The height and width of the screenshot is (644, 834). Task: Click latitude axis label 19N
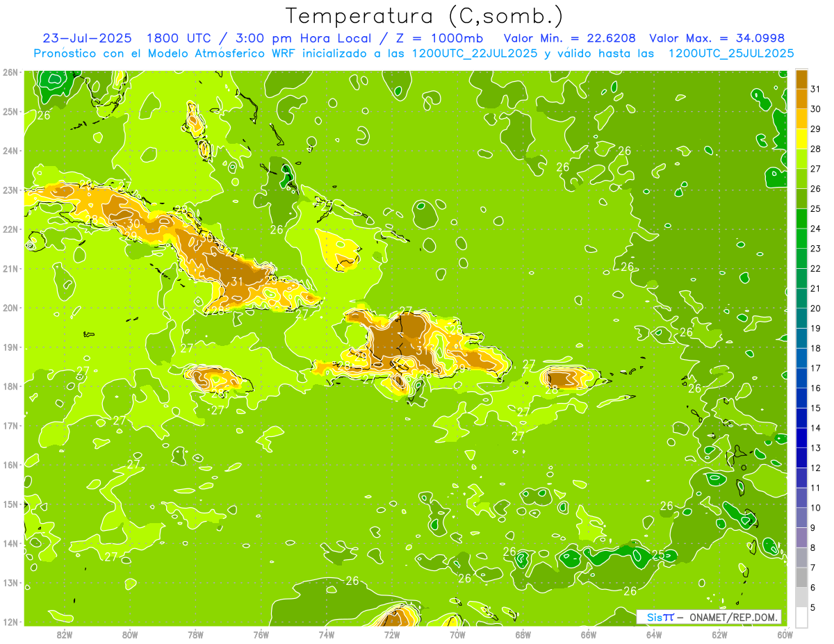(10, 347)
